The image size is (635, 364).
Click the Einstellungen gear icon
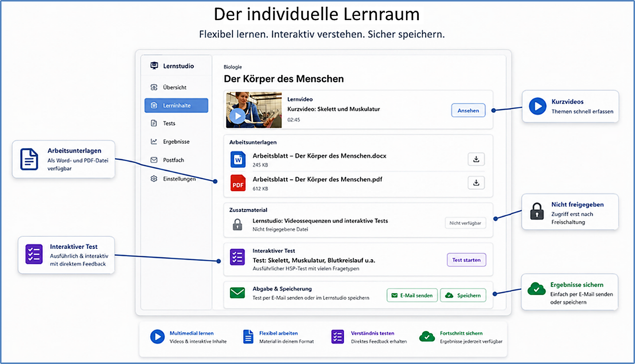tap(154, 179)
